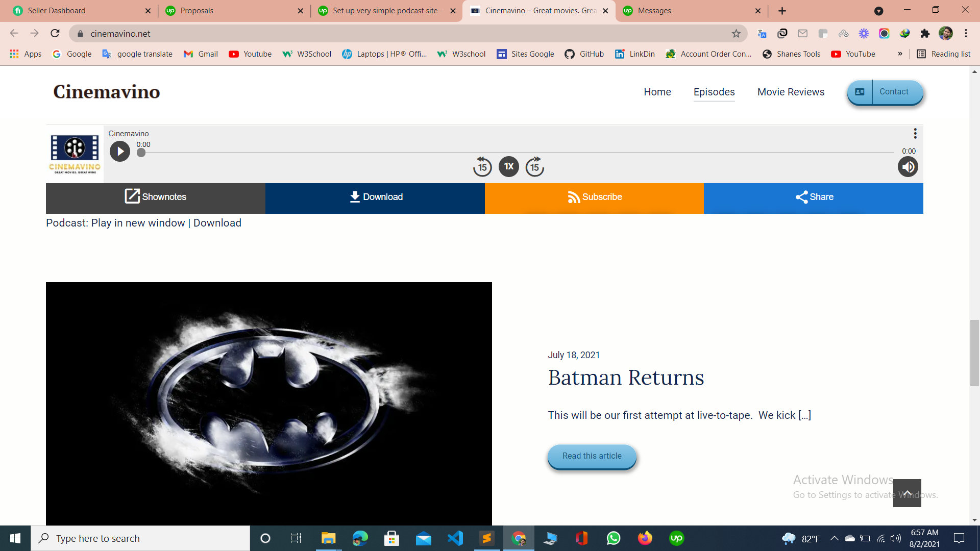Click the Contact button

[886, 92]
